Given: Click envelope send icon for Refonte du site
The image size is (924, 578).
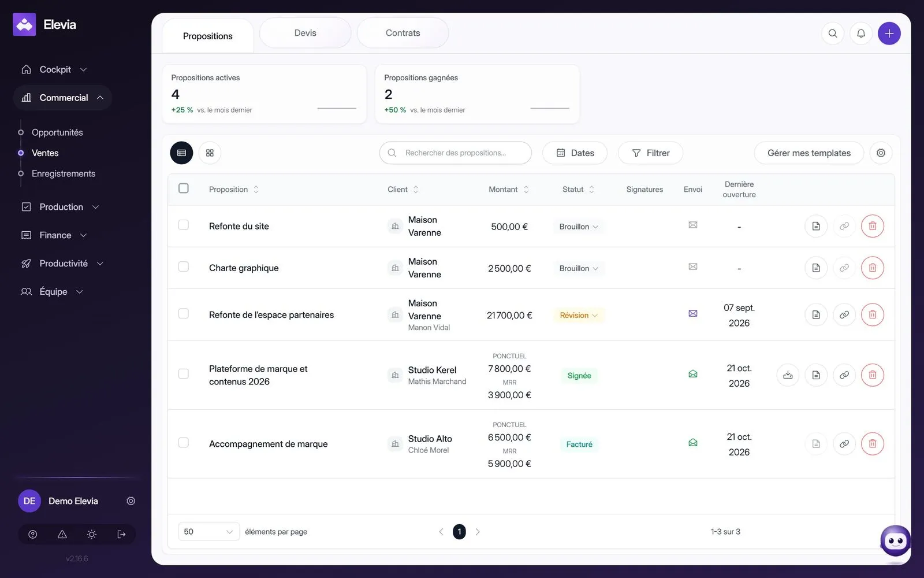Looking at the screenshot, I should click(x=693, y=225).
